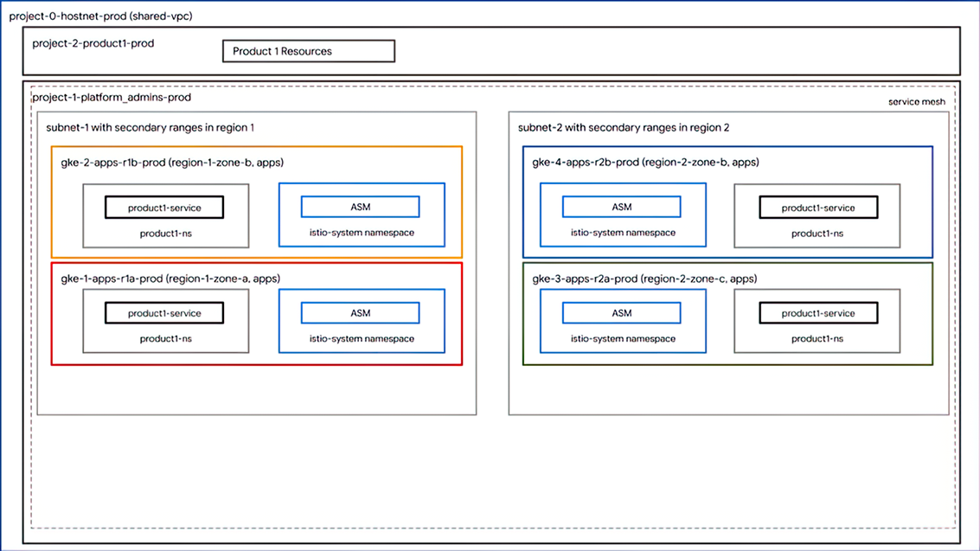980x551 pixels.
Task: Click product1-ns label in gke-3-apps-r2a-prod
Action: point(817,338)
